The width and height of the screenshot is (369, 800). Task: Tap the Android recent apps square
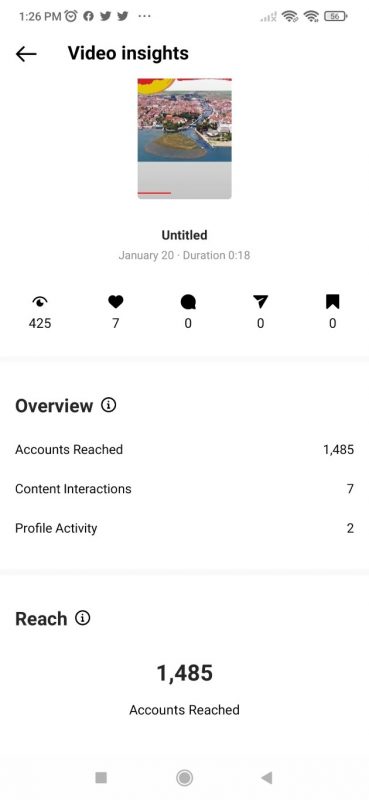pyautogui.click(x=101, y=778)
